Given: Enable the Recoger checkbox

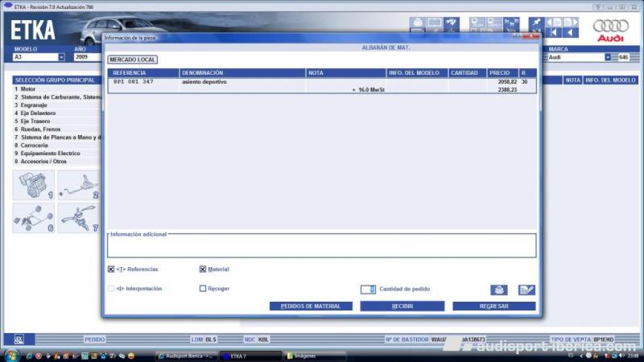Looking at the screenshot, I should coord(203,289).
